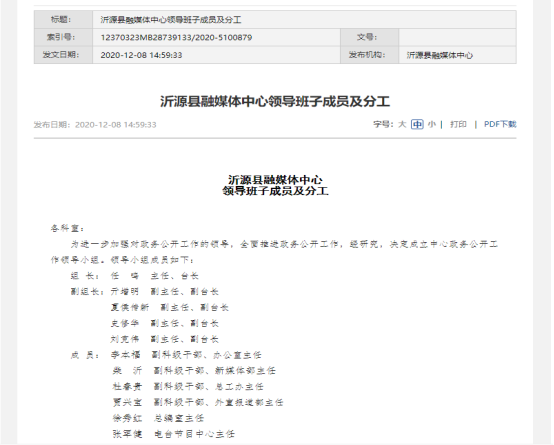554x445 pixels.
Task: Click the large bold page headline
Action: [x=275, y=102]
